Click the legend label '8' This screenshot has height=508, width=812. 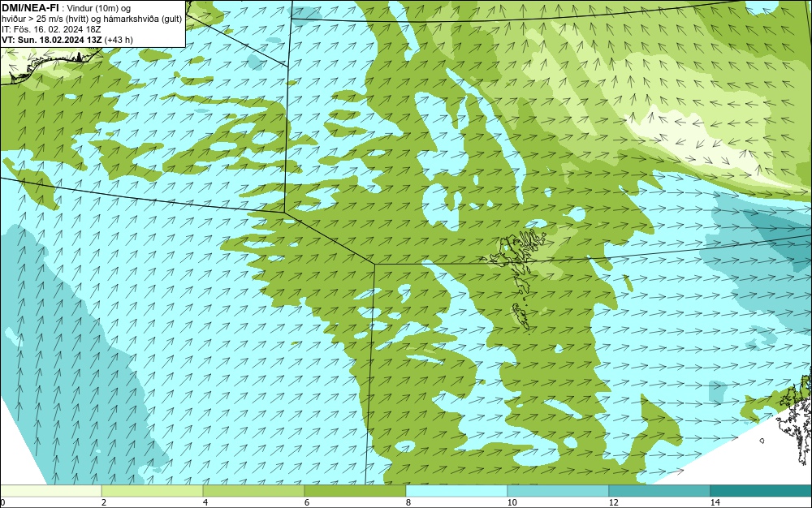pyautogui.click(x=408, y=503)
